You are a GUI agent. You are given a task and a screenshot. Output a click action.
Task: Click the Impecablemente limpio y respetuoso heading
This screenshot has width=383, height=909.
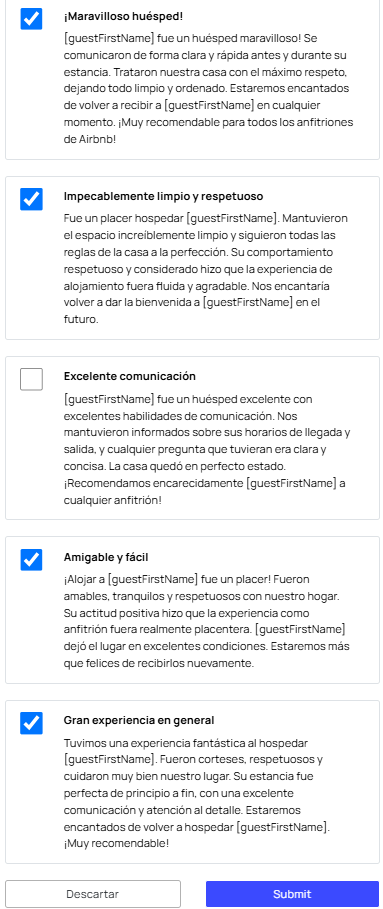[163, 197]
